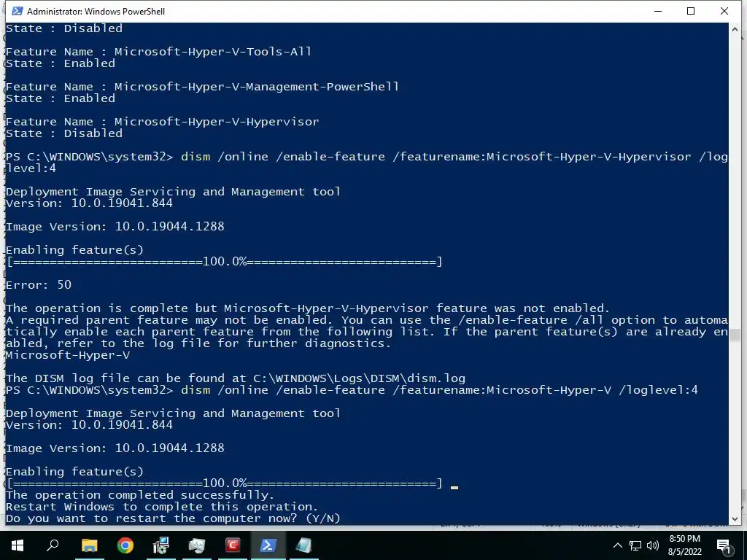Viewport: 747px width, 560px height.
Task: Click 'Microsoft-Hyper-V-Tools-All' feature name
Action: [x=212, y=52]
